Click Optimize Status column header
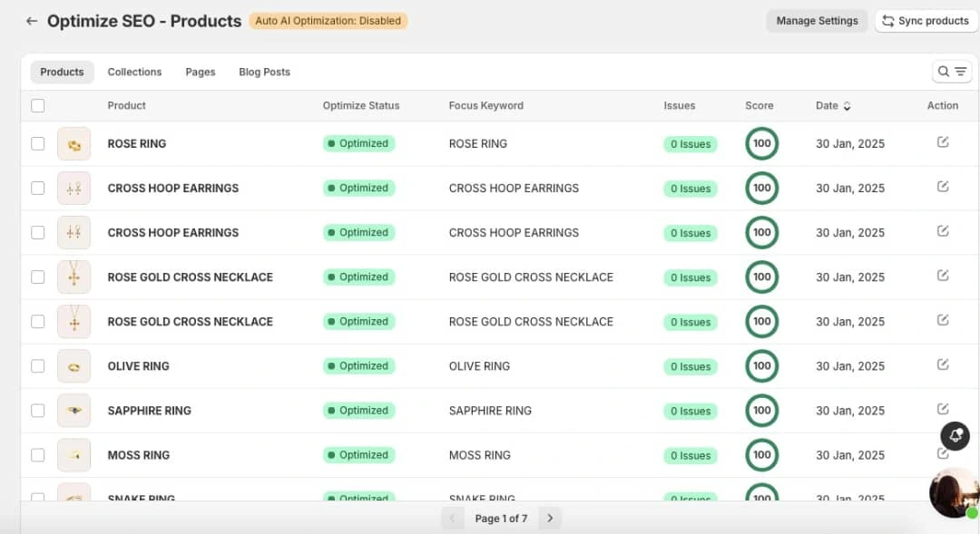 tap(360, 105)
